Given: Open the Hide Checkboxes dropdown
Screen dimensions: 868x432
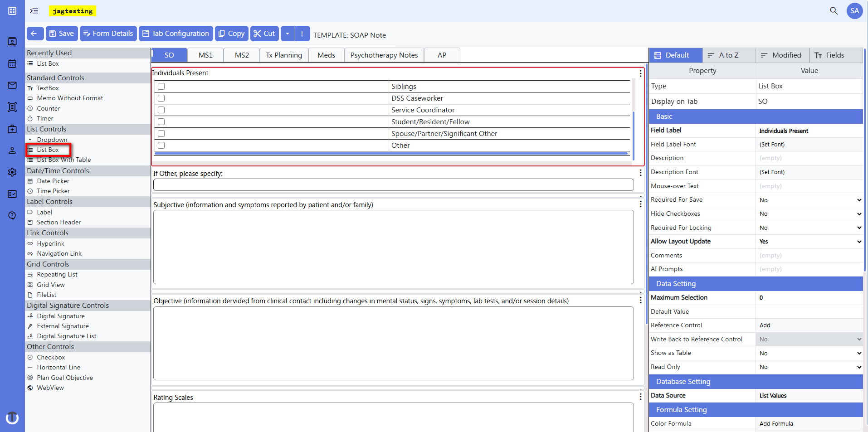Looking at the screenshot, I should pyautogui.click(x=809, y=214).
